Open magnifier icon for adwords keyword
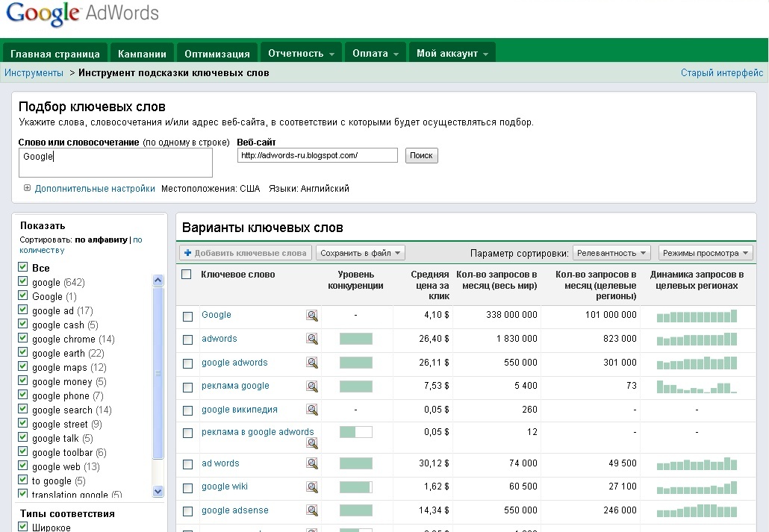 (312, 339)
